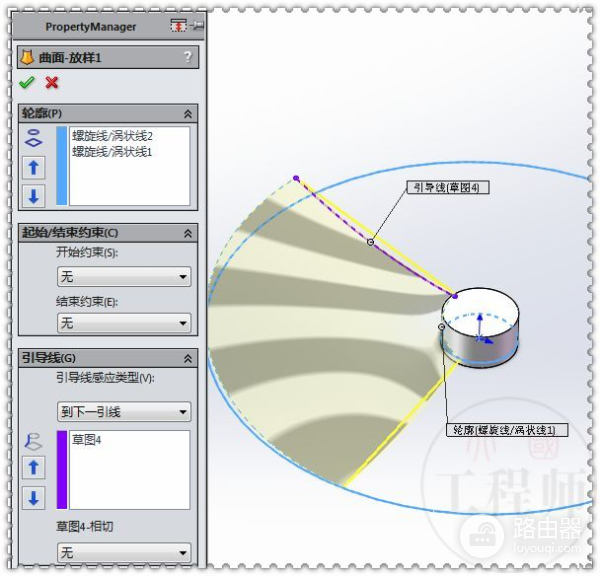Select 螺旋线/涡状线1 in profile list

112,152
